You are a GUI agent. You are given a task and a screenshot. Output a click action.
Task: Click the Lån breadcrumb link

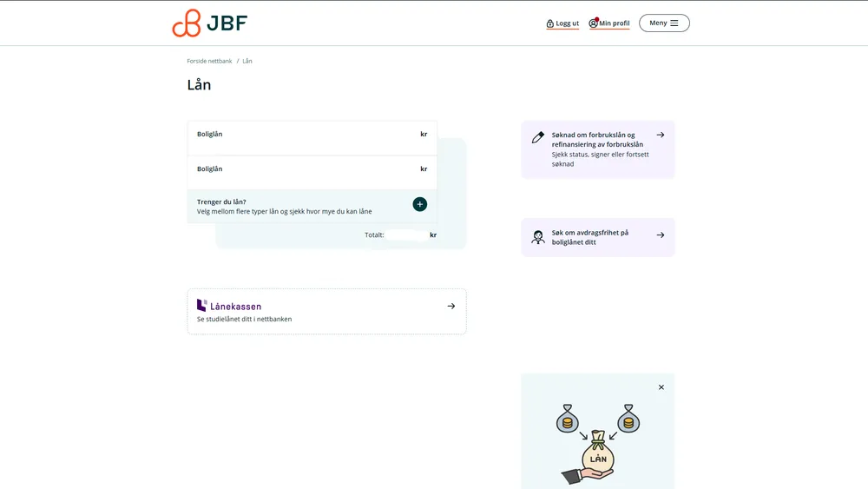(x=247, y=61)
